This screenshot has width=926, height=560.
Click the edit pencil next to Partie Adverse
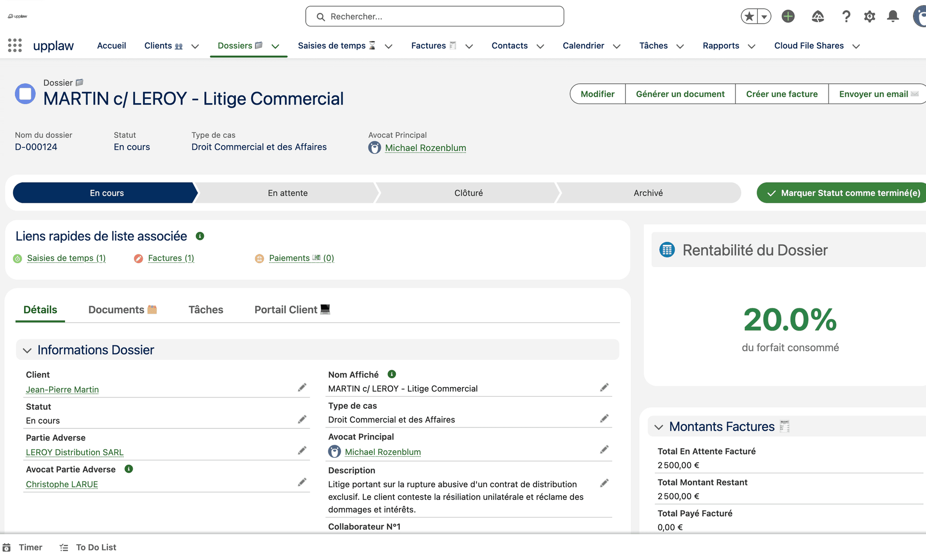click(302, 450)
